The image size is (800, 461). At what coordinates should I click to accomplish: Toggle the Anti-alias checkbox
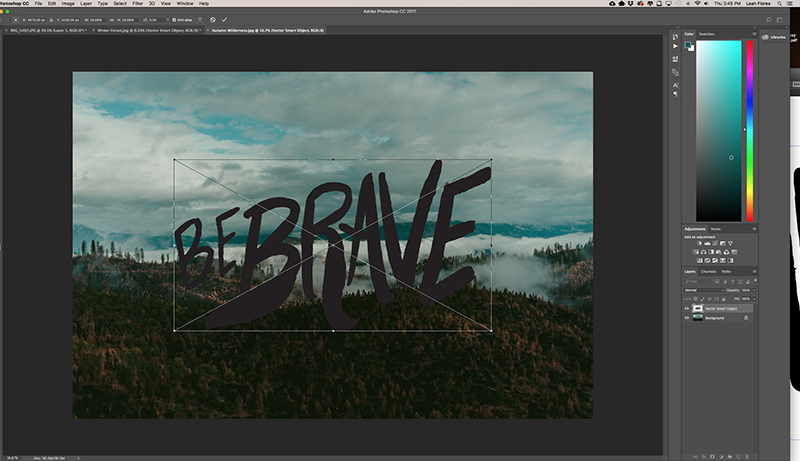[174, 20]
